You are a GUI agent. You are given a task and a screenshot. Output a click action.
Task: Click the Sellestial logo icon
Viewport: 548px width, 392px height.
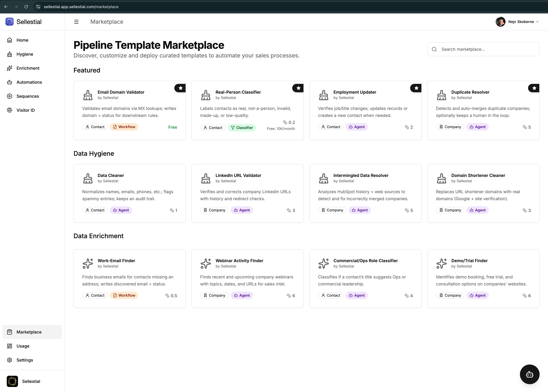[x=9, y=21]
